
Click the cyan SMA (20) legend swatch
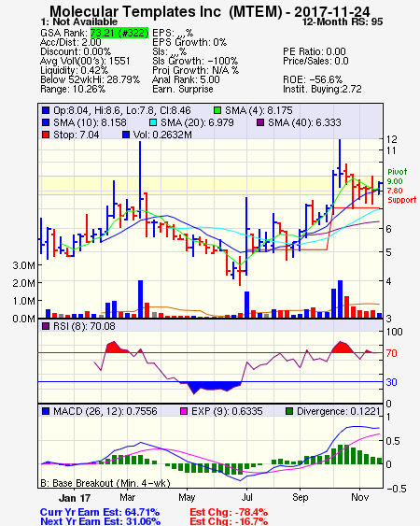153,122
